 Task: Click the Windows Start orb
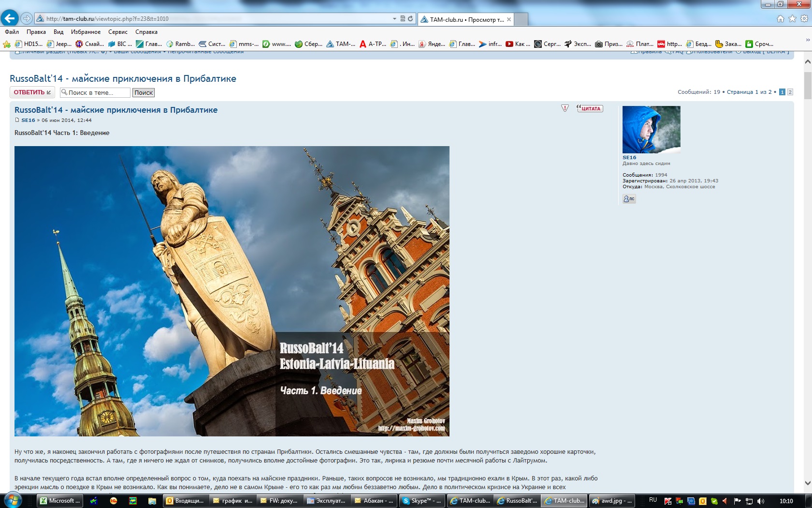click(12, 501)
